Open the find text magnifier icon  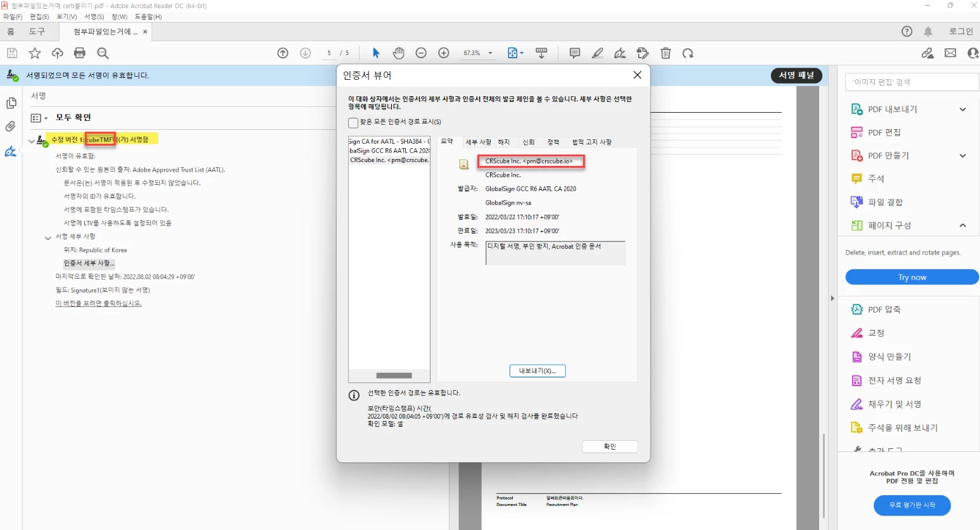click(x=103, y=53)
